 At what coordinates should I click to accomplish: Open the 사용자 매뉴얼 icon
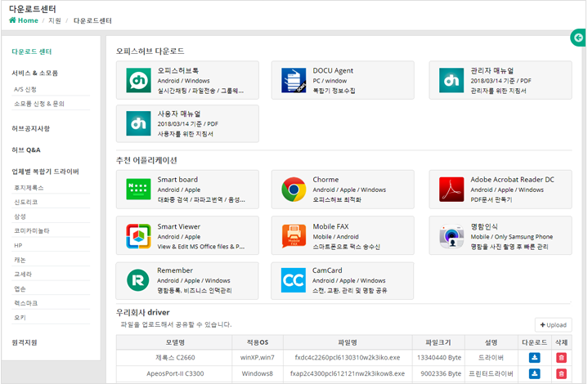[x=138, y=123]
